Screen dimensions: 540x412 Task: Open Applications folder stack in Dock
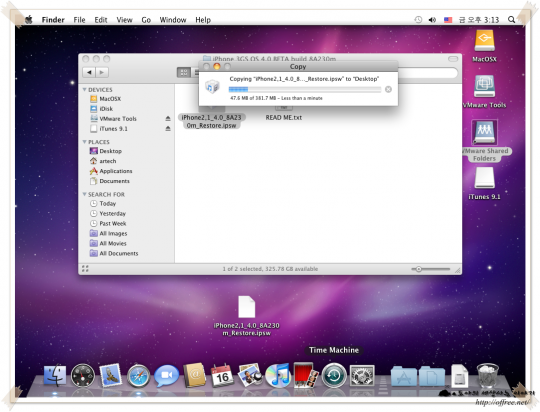click(404, 376)
